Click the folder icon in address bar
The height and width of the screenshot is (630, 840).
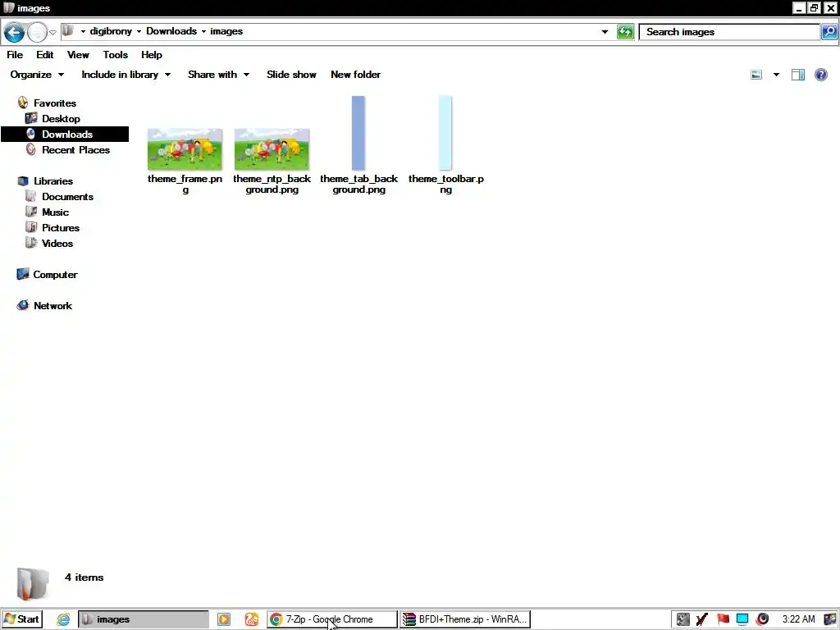[x=68, y=31]
